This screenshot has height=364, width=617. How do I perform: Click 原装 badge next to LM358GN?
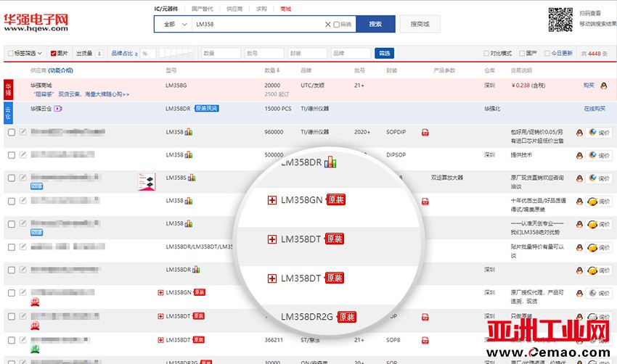pyautogui.click(x=200, y=292)
